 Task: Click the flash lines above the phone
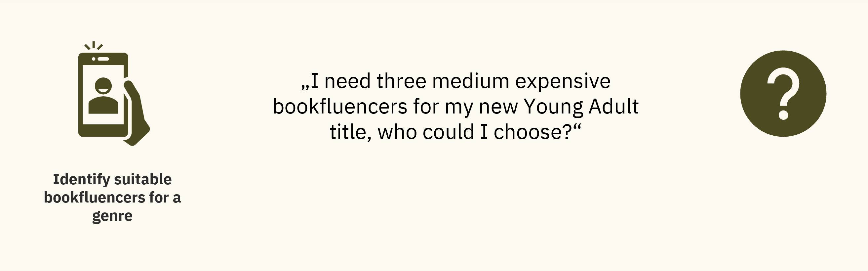(94, 46)
